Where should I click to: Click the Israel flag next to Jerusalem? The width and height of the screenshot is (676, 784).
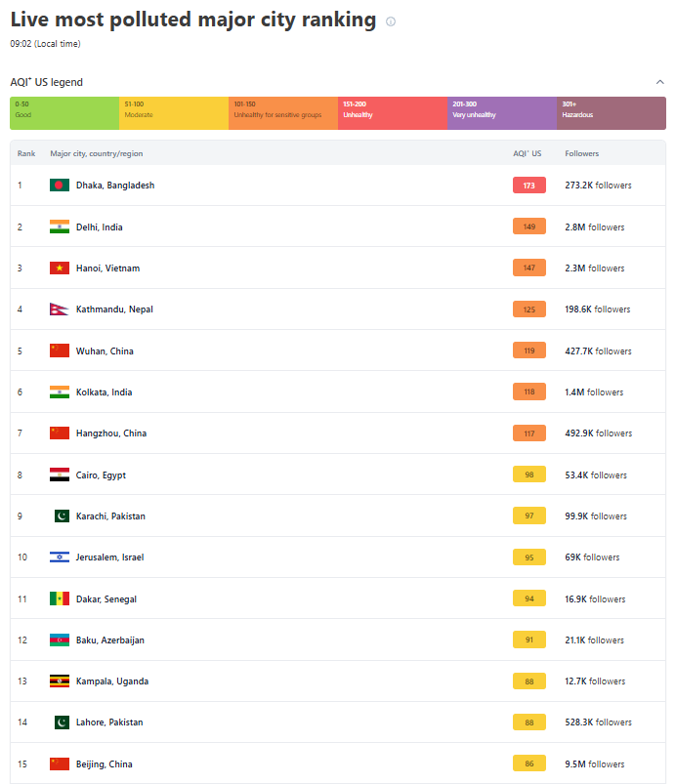pyautogui.click(x=60, y=557)
